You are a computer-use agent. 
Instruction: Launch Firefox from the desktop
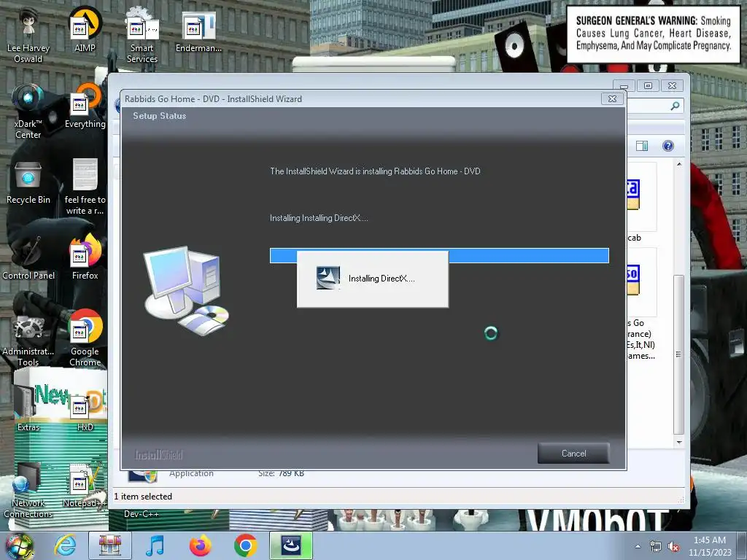85,257
